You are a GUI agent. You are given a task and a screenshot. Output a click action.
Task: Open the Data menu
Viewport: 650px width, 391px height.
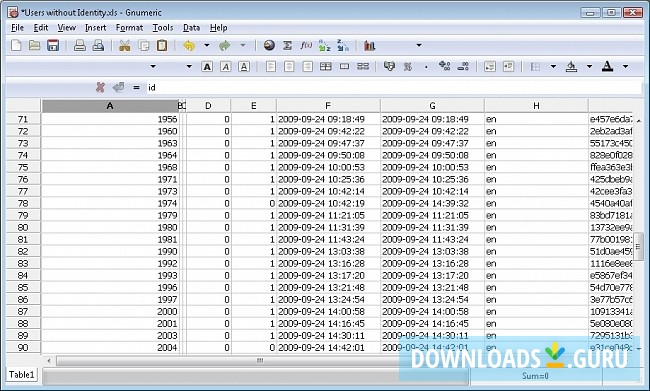(x=191, y=28)
